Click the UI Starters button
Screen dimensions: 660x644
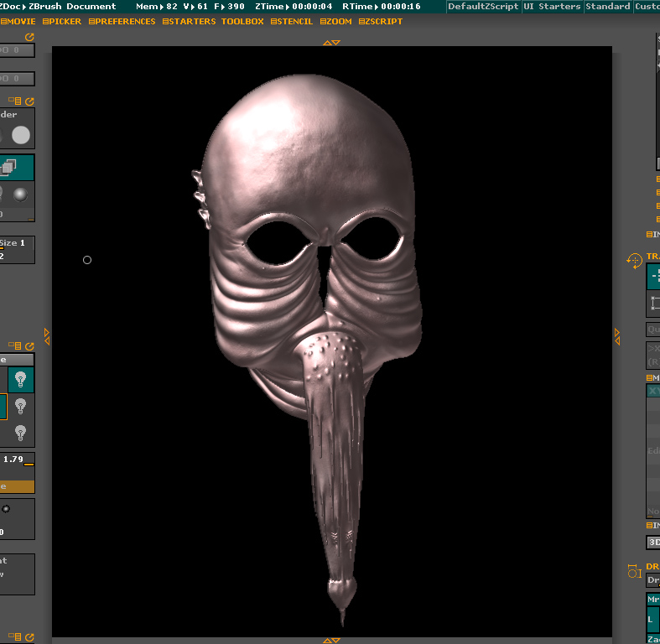553,7
